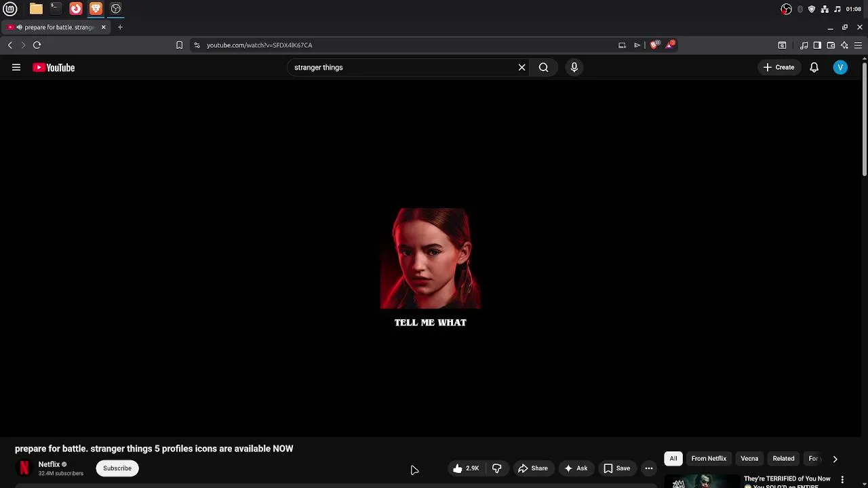Open the YouTube guide hamburger menu

tap(16, 67)
